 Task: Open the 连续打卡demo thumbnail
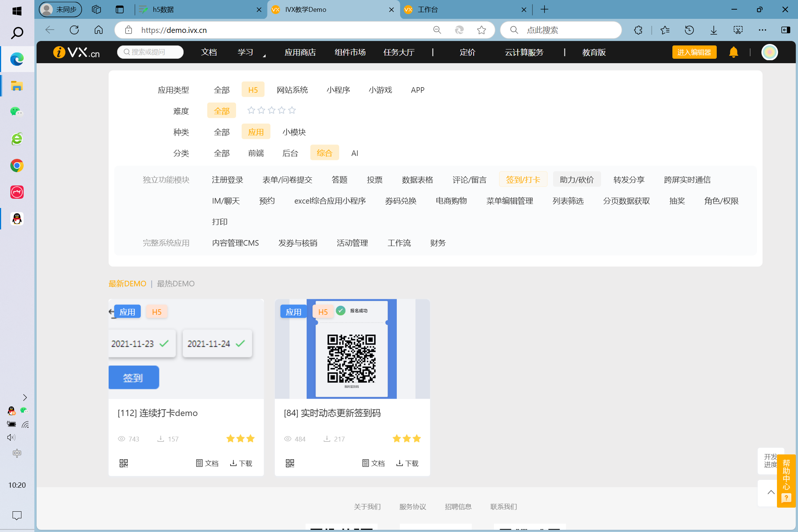[186, 349]
